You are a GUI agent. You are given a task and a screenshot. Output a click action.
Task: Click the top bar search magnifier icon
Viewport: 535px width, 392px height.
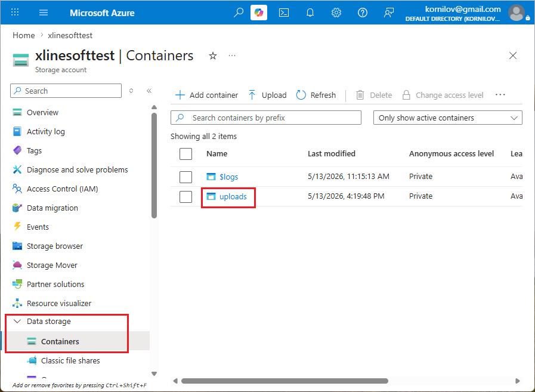(238, 13)
